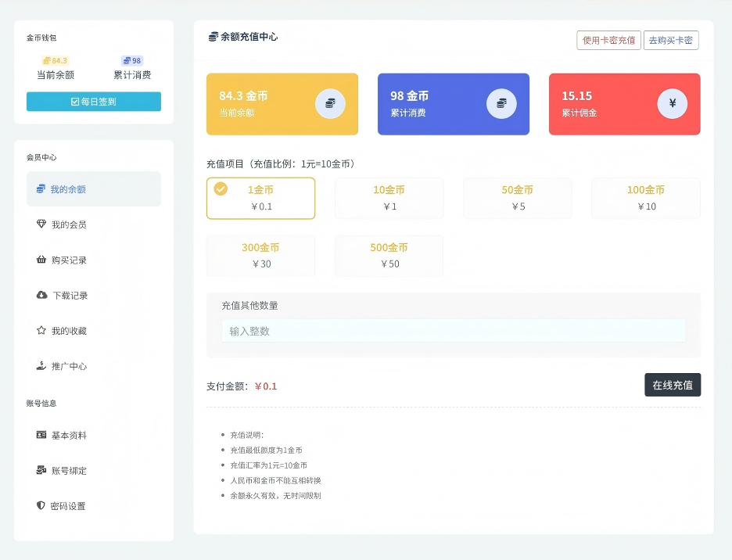Click 每日签到 daily check-in
This screenshot has width=732, height=560.
[x=93, y=101]
